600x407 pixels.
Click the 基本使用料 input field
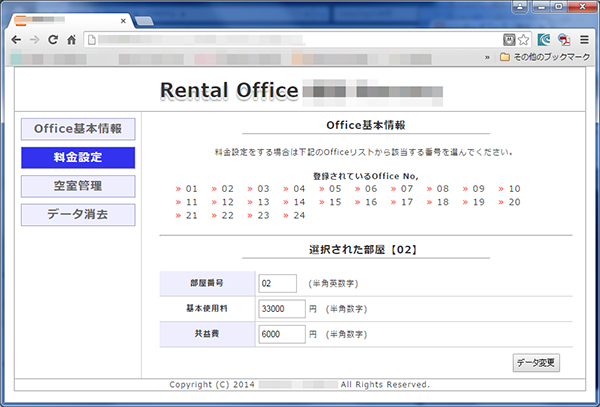point(282,309)
